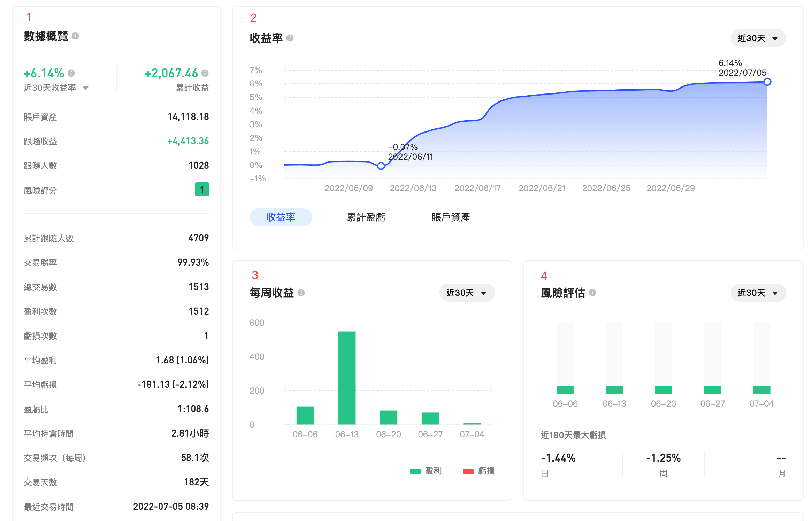Click the info icon next to 累計收益
Screen dimensions: 812x521
click(x=205, y=73)
